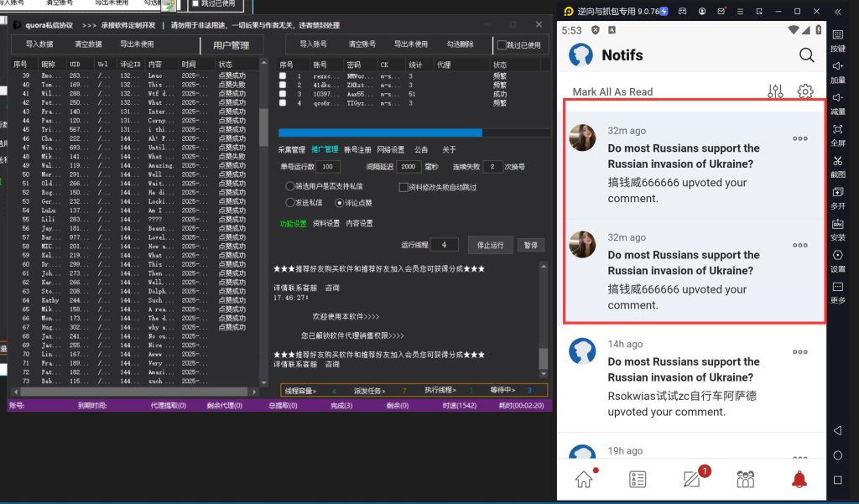Image resolution: width=859 pixels, height=504 pixels.
Task: Click 停止运行 button
Action: [x=490, y=245]
